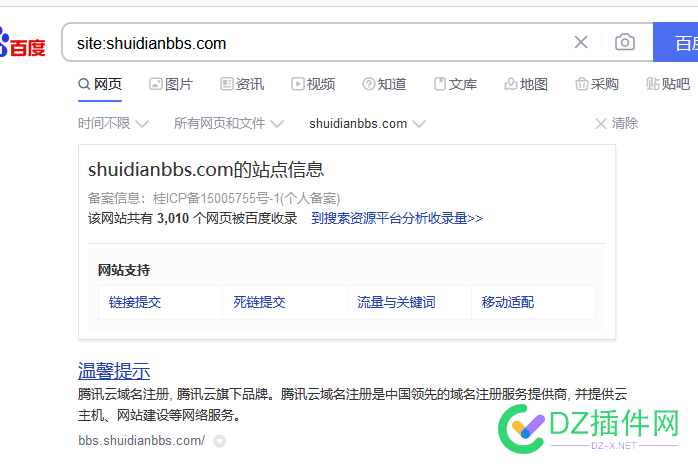
Task: Clear the search box with the X icon
Action: pyautogui.click(x=581, y=42)
